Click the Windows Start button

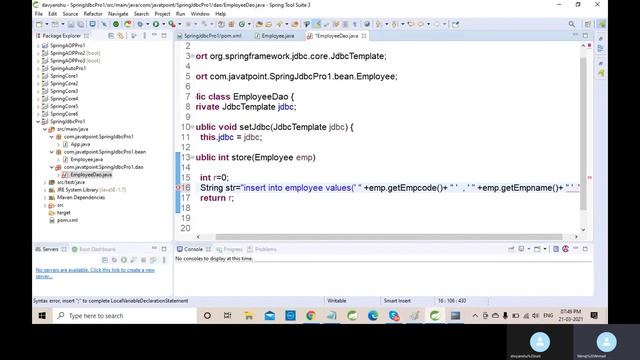42,316
